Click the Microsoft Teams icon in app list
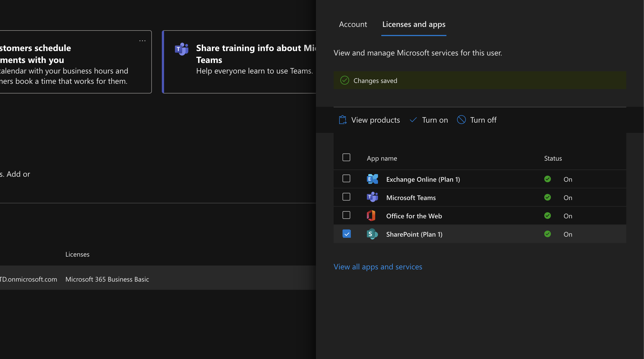644x359 pixels. [372, 197]
